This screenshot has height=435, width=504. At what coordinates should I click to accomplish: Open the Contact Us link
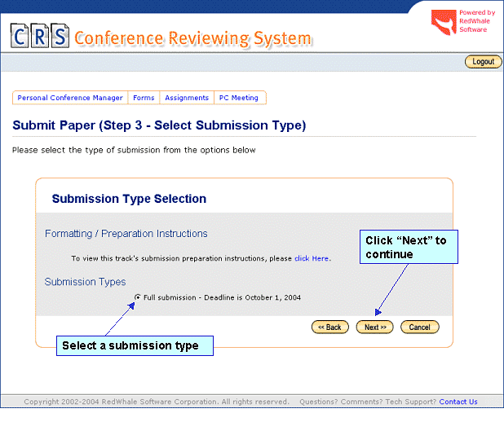(458, 402)
